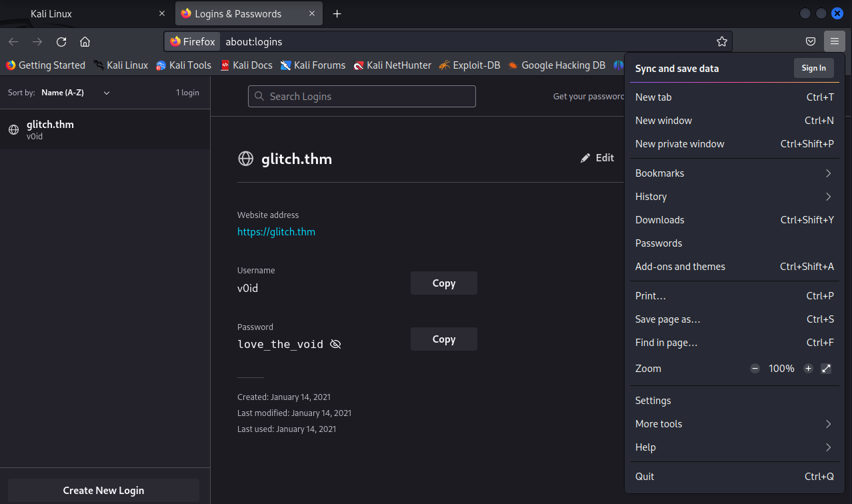Select the glitch.thm login in the list
The image size is (852, 504).
[x=105, y=129]
